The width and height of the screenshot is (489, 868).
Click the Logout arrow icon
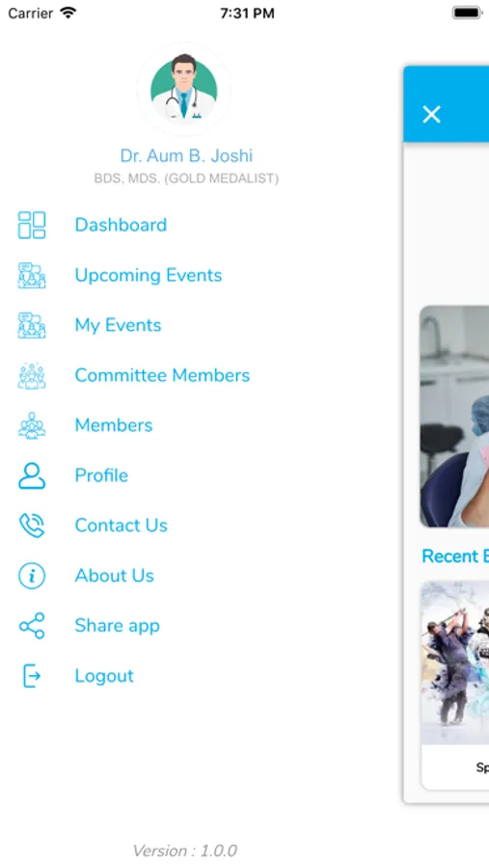point(32,676)
